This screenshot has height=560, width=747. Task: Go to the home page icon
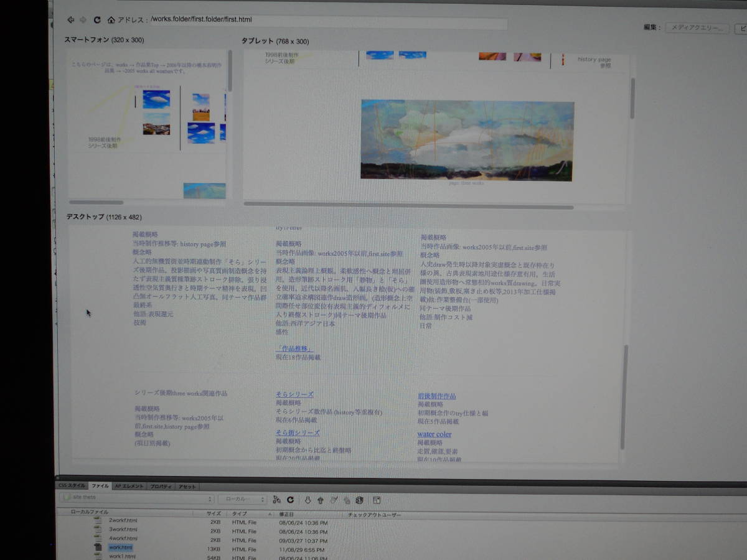111,20
